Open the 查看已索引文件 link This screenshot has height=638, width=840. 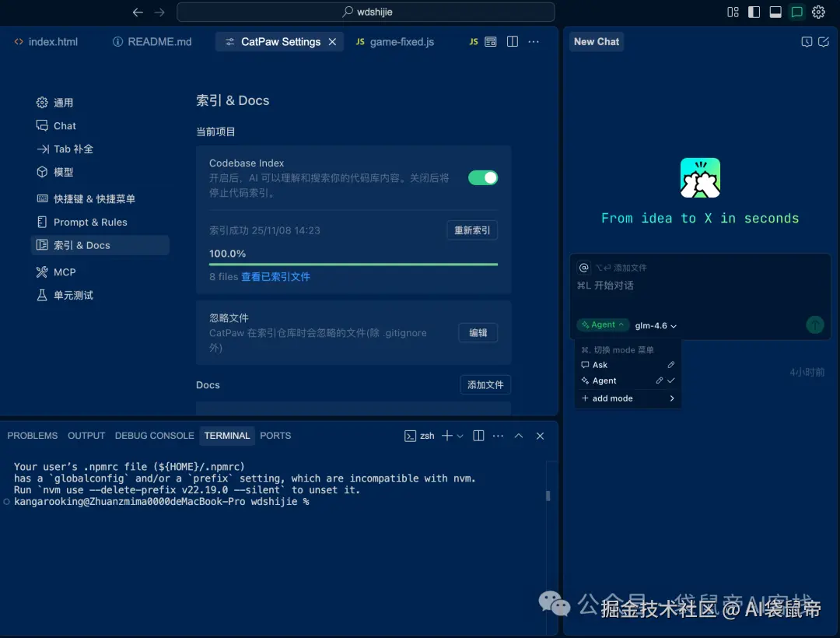point(275,277)
